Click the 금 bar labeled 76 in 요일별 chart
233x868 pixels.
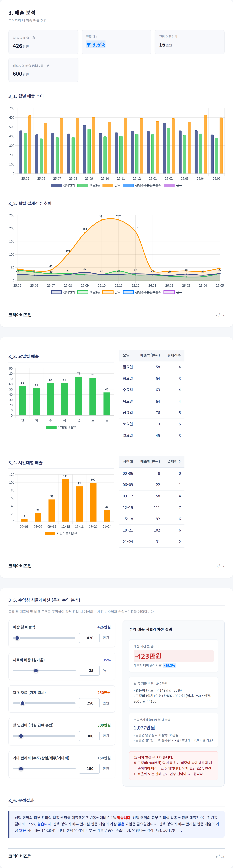79,396
